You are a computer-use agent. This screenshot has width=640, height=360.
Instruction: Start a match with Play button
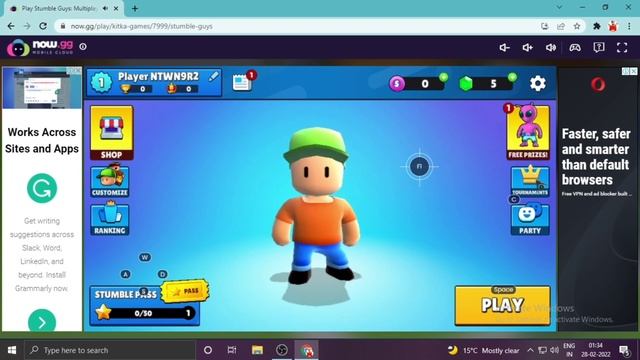click(x=502, y=305)
